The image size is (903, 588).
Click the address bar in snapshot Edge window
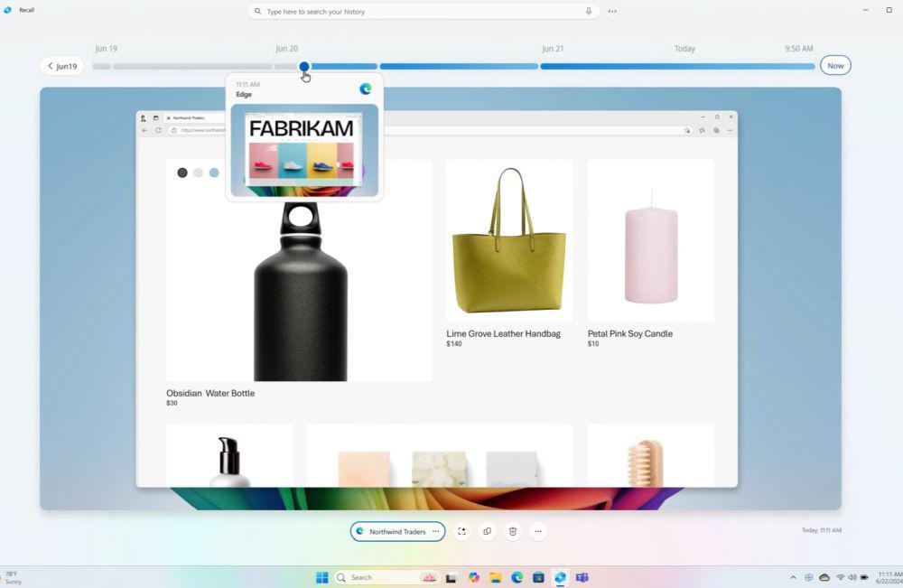(430, 131)
